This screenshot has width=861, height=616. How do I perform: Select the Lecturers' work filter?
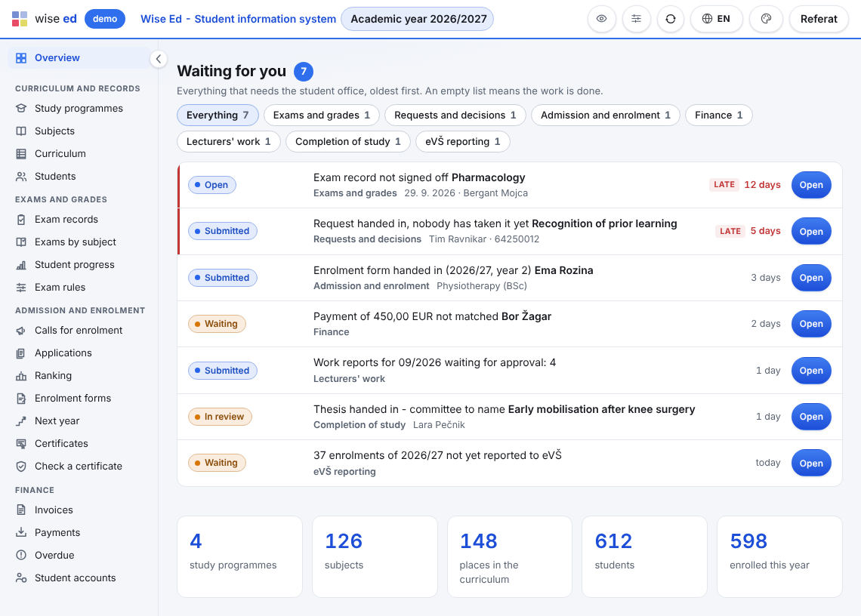click(228, 142)
